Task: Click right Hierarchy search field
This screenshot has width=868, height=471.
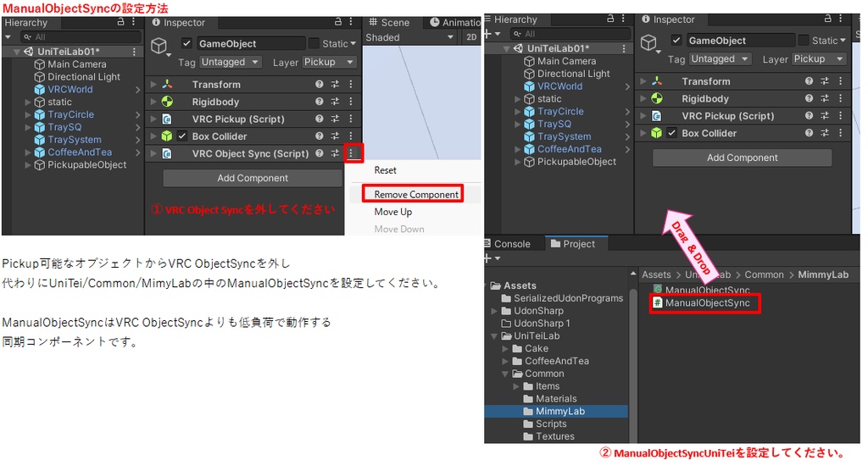Action: coord(570,34)
